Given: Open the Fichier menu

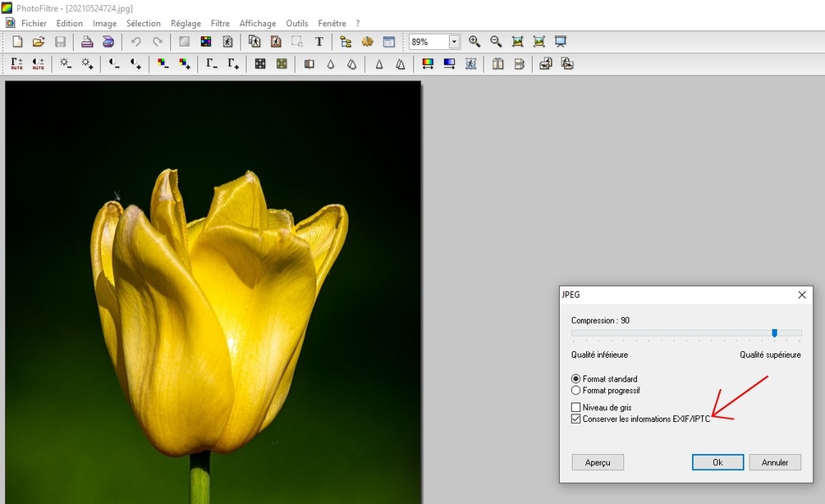Looking at the screenshot, I should click(x=34, y=24).
